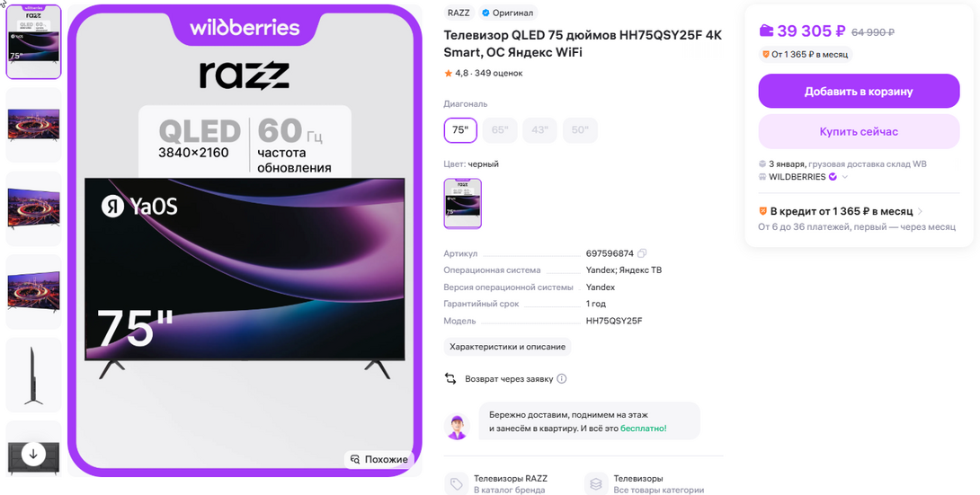Expand the WILDBERRIES seller chevron
This screenshot has width=980, height=495.
[x=845, y=177]
